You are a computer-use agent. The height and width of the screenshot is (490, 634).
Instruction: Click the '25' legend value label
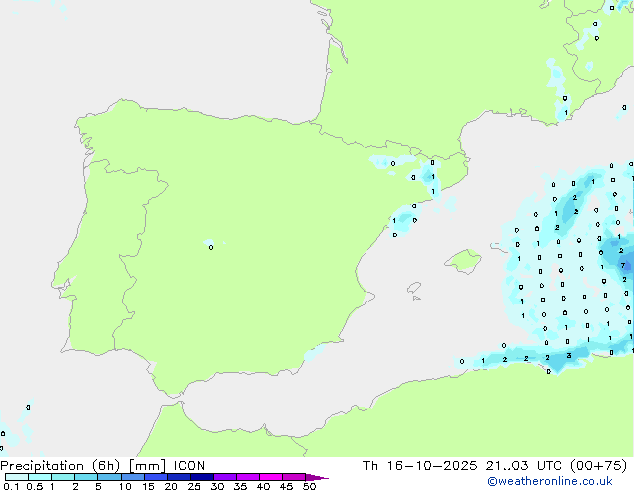coord(194,486)
